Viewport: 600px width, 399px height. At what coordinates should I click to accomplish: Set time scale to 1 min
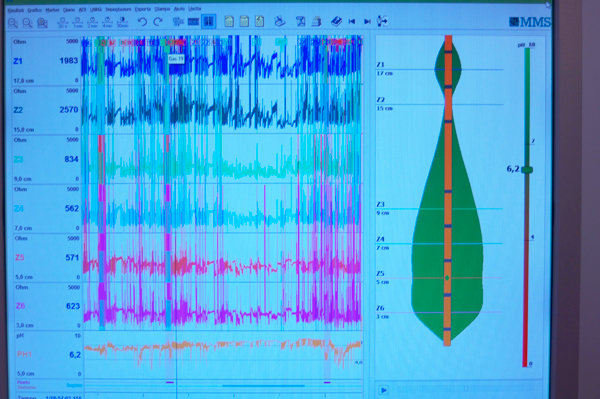(77, 22)
